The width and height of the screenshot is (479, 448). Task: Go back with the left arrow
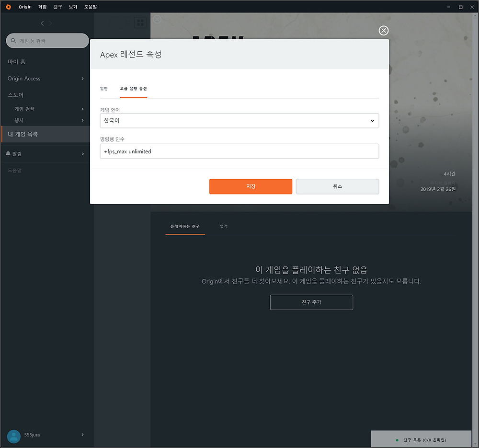point(42,23)
